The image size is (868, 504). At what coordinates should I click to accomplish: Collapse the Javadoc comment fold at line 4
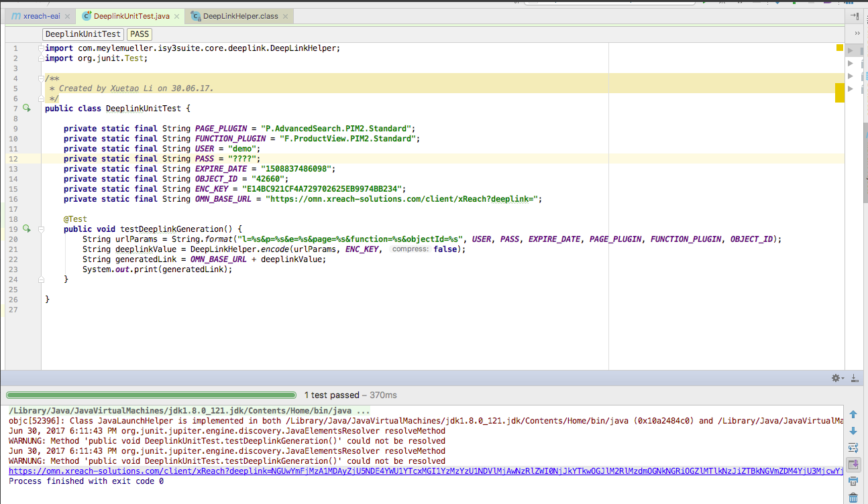tap(41, 78)
